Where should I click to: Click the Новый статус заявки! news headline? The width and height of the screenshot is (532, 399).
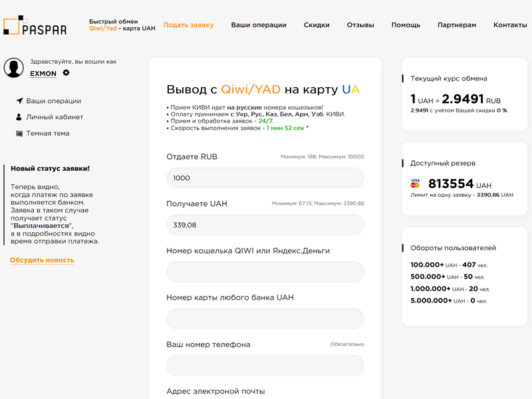point(51,169)
